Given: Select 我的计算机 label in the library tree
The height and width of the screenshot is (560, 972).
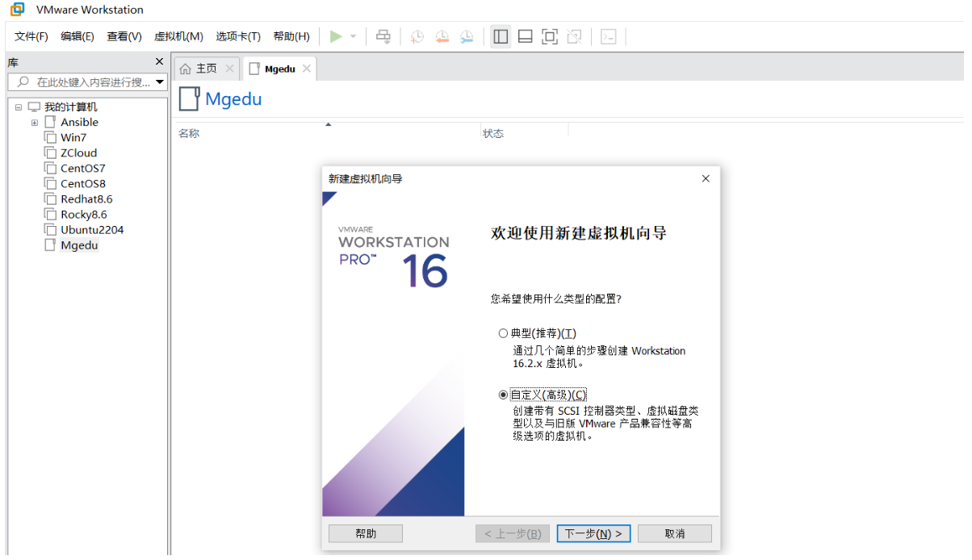Looking at the screenshot, I should coord(71,107).
